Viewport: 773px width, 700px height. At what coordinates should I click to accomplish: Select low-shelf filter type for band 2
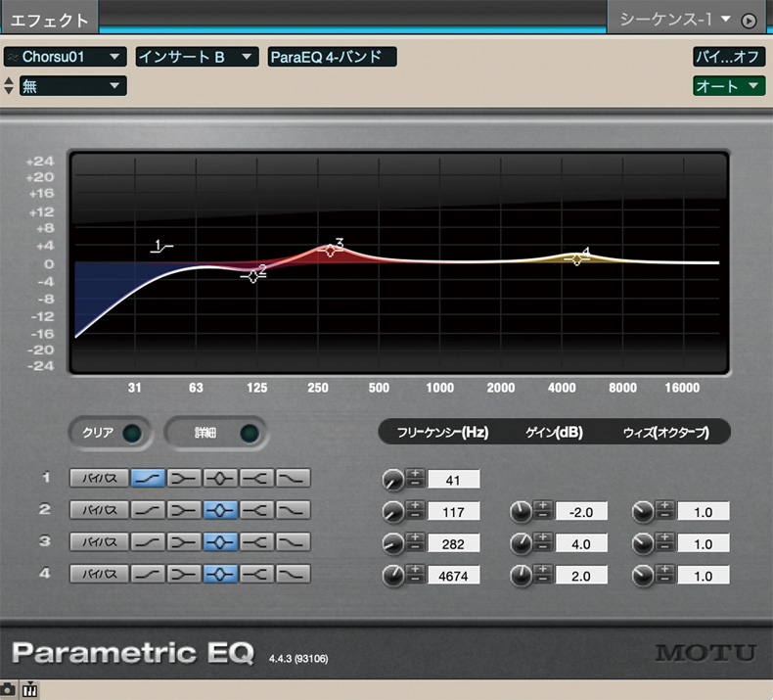tap(184, 510)
